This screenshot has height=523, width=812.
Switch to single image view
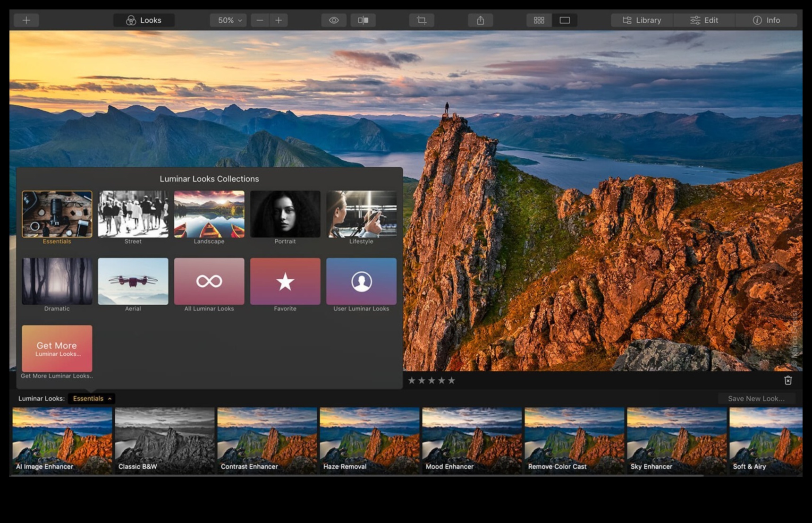click(565, 20)
